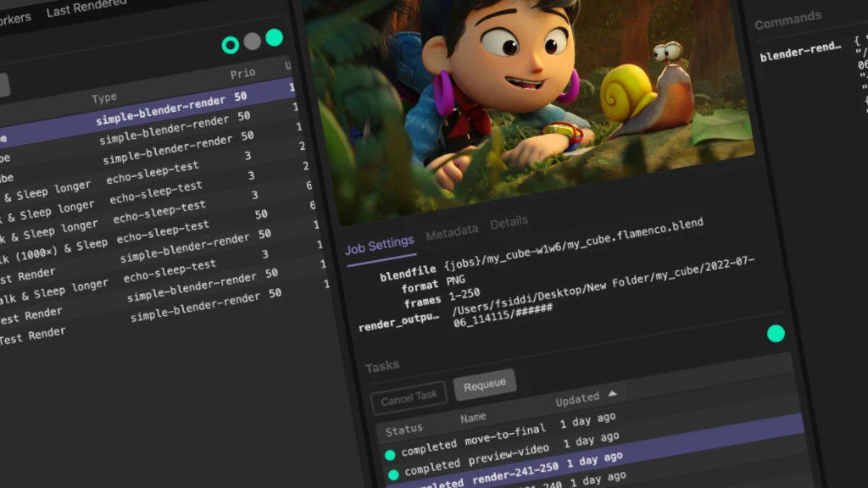
Task: Click the teal status dot above Tasks panel
Action: point(776,334)
